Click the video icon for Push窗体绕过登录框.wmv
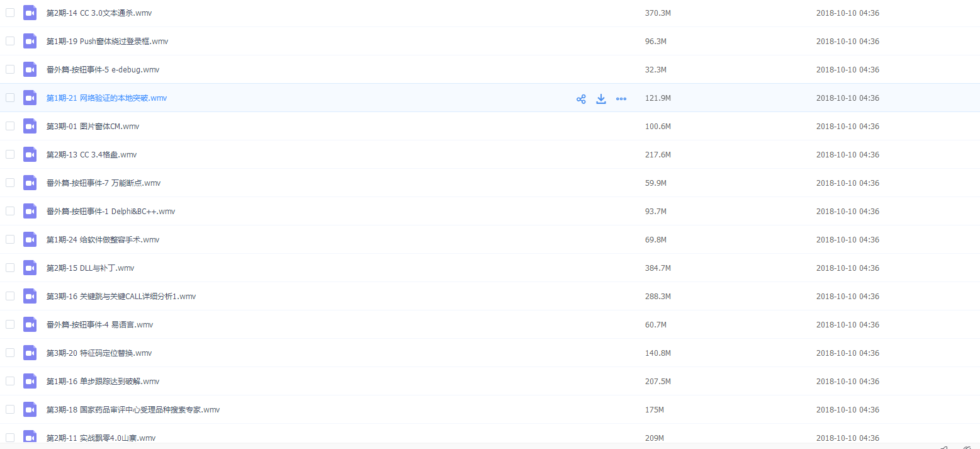Screen dimensions: 980x449 click(30, 41)
